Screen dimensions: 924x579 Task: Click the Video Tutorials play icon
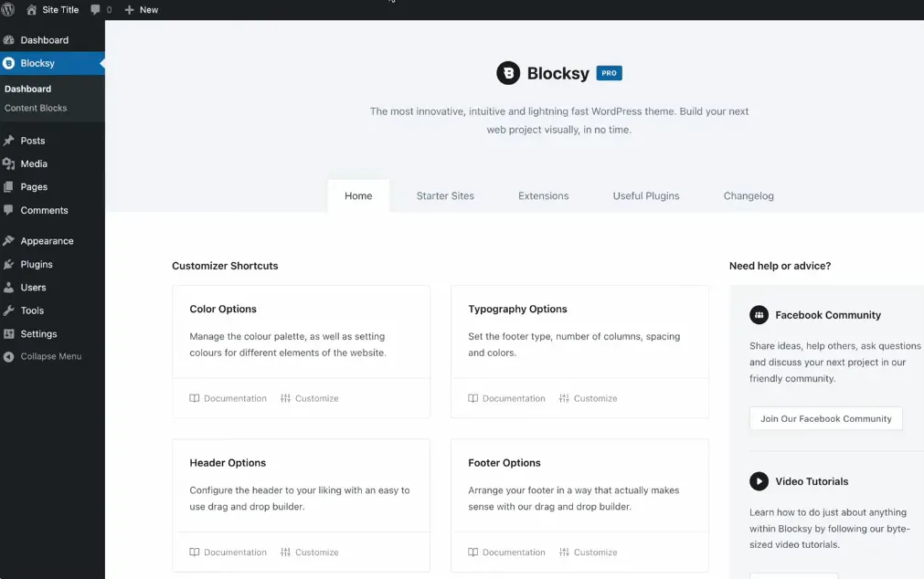tap(759, 481)
